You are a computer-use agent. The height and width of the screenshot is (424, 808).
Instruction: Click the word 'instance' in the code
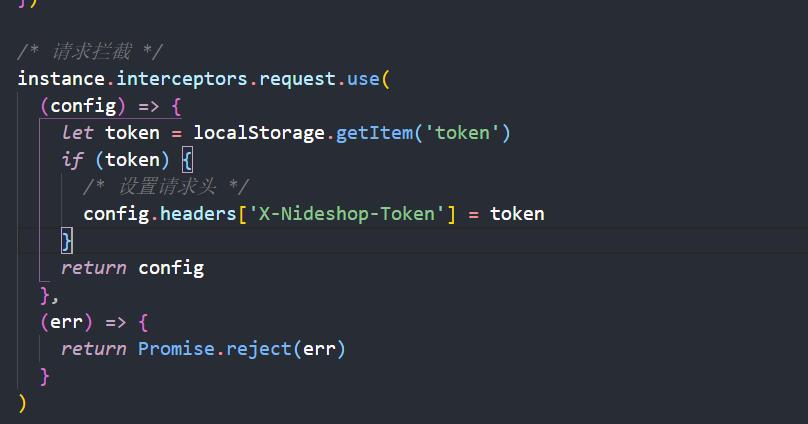click(61, 79)
